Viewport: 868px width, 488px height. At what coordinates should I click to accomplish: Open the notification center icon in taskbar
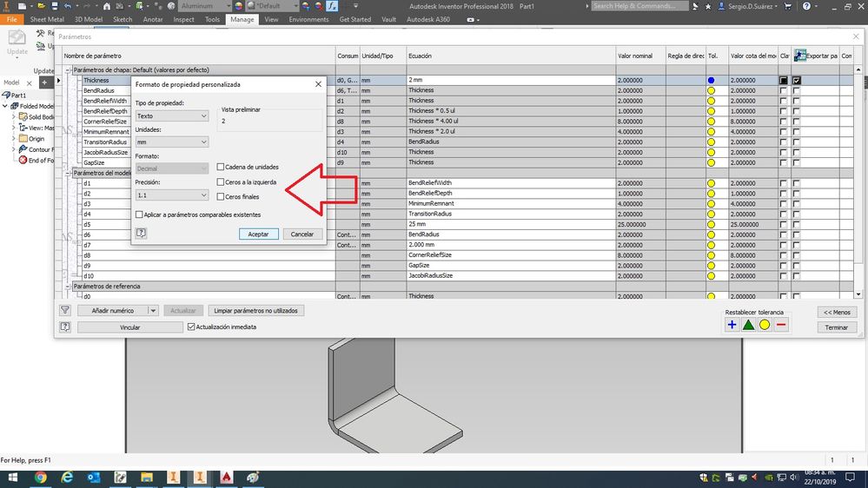(851, 477)
